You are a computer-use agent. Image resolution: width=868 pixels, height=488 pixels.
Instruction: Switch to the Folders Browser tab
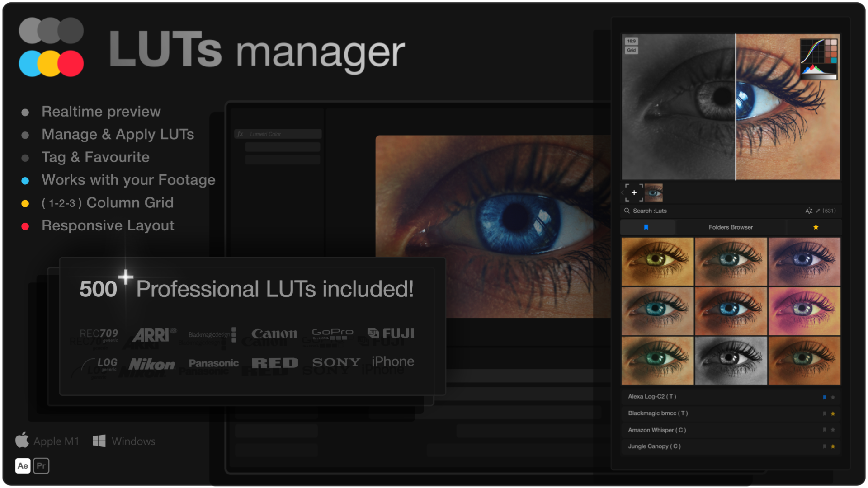pos(730,227)
